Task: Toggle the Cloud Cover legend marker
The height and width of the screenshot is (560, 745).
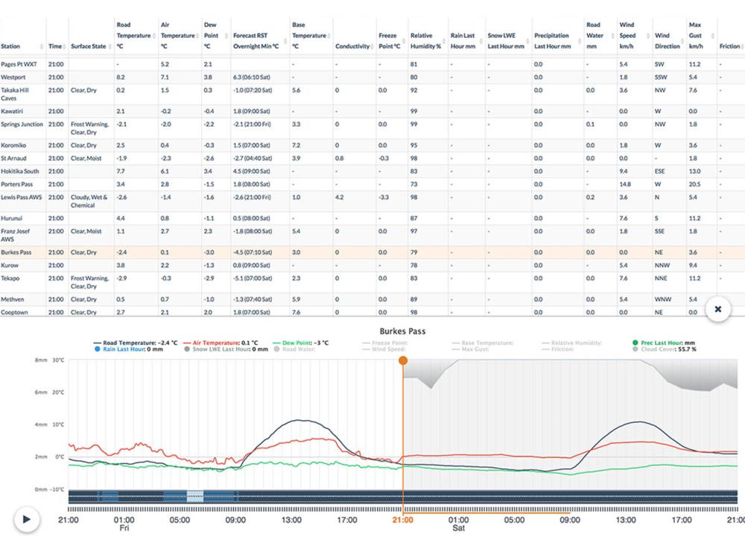Action: [635, 349]
